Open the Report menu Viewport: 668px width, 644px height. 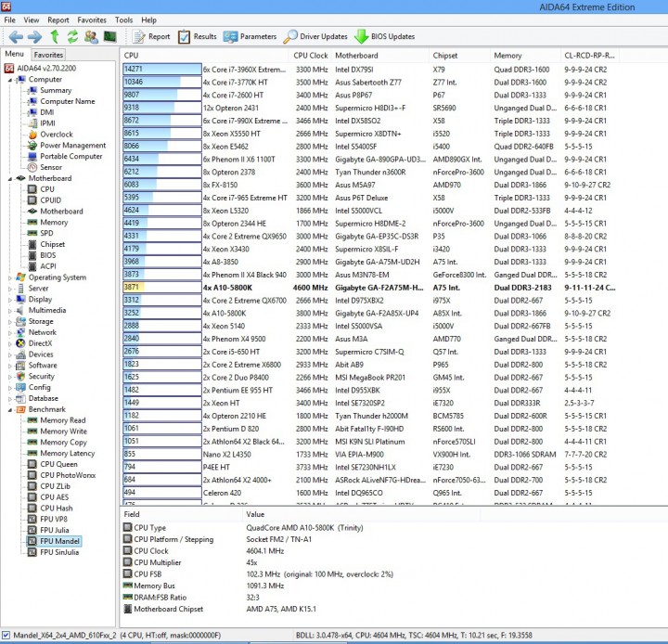click(x=58, y=20)
